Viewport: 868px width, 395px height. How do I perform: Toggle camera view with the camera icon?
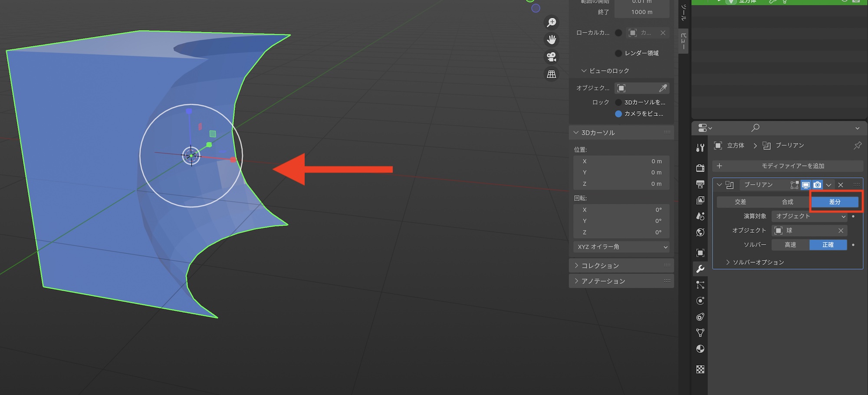click(x=552, y=57)
